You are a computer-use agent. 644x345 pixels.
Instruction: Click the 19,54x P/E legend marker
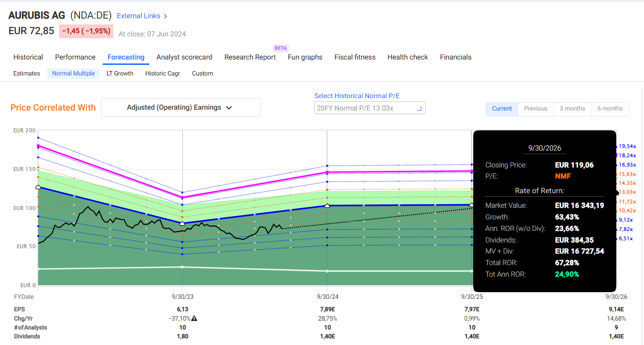coord(627,146)
